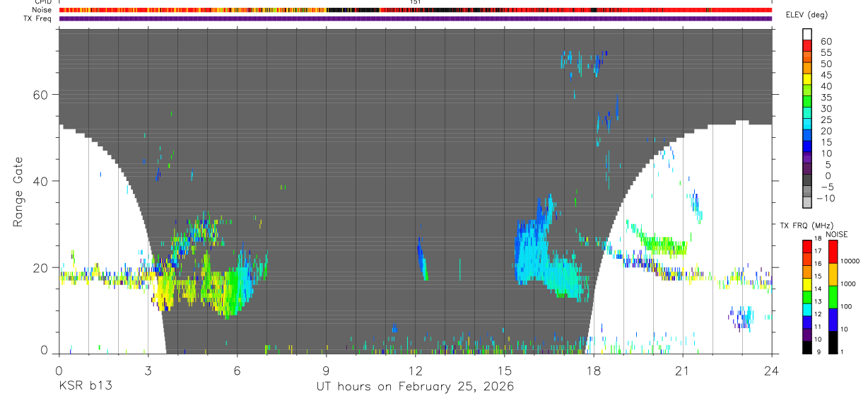Click the "Noise" strip label at top left

pyautogui.click(x=42, y=10)
